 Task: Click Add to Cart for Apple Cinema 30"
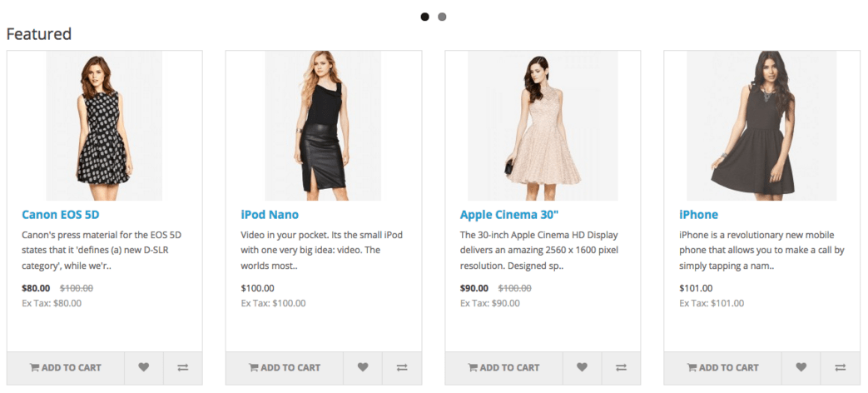tap(503, 367)
